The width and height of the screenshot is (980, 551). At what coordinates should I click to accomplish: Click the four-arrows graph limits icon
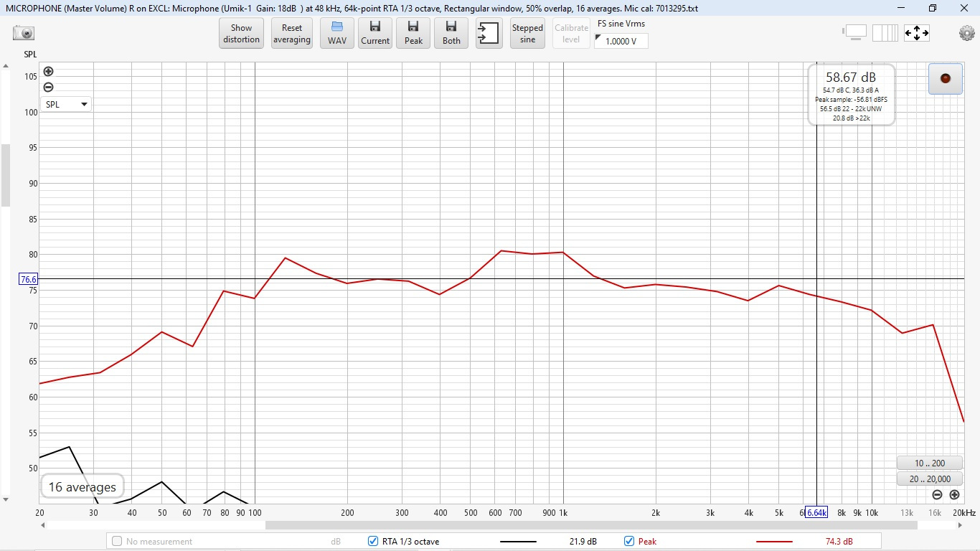(917, 33)
